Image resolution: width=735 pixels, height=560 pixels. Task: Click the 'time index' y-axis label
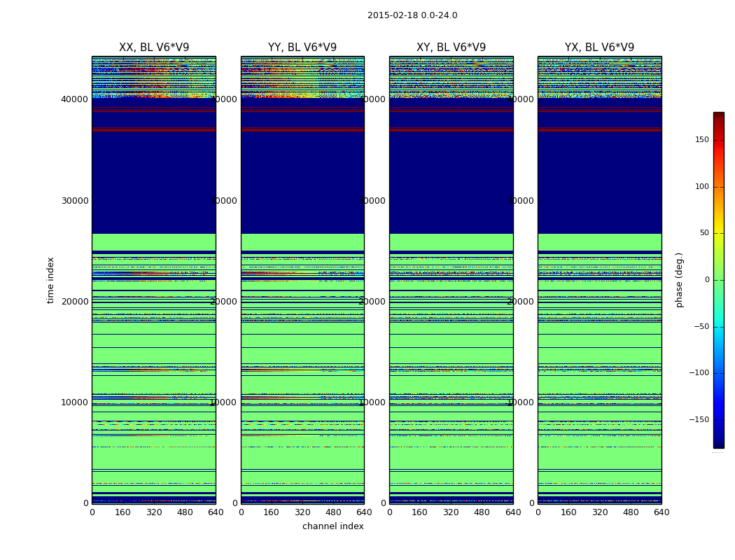[50, 280]
